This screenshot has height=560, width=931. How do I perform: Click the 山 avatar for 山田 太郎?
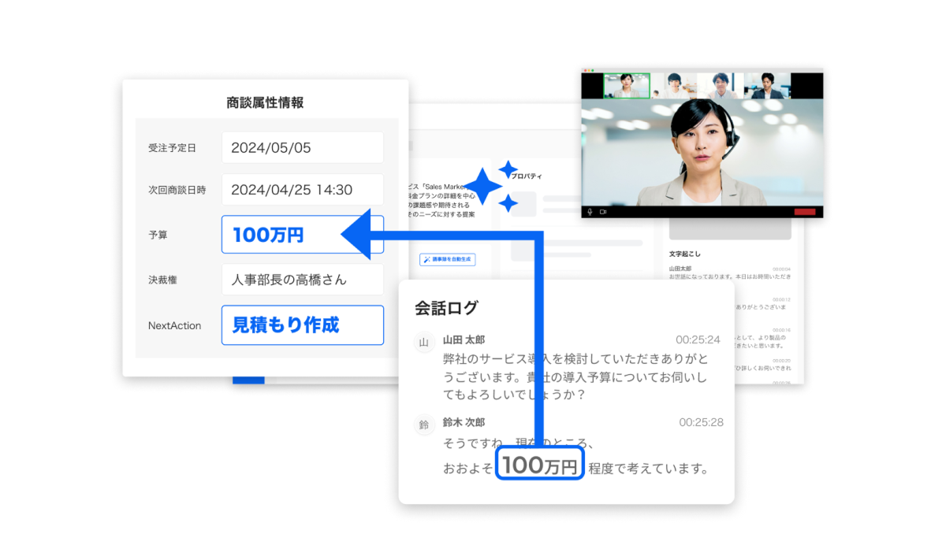(x=423, y=342)
